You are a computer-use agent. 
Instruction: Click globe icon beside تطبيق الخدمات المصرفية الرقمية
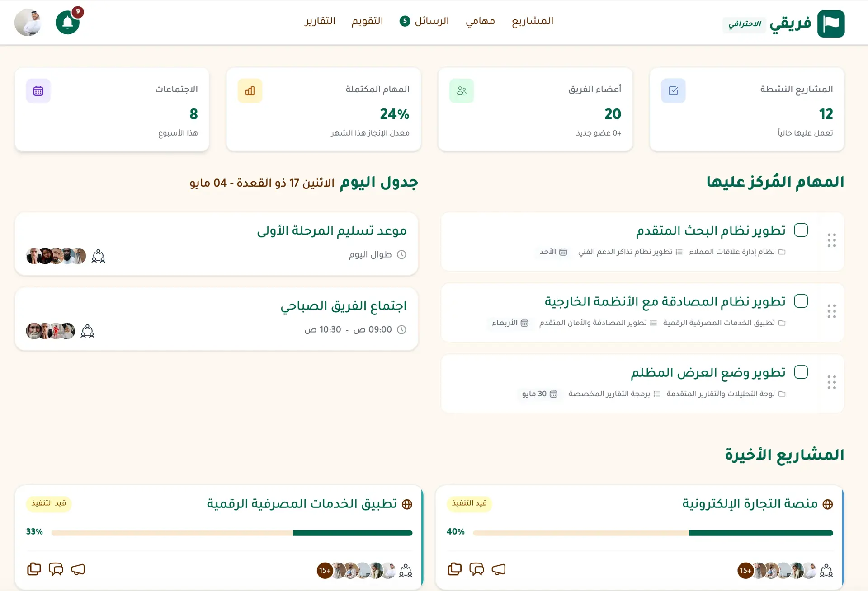pos(407,504)
